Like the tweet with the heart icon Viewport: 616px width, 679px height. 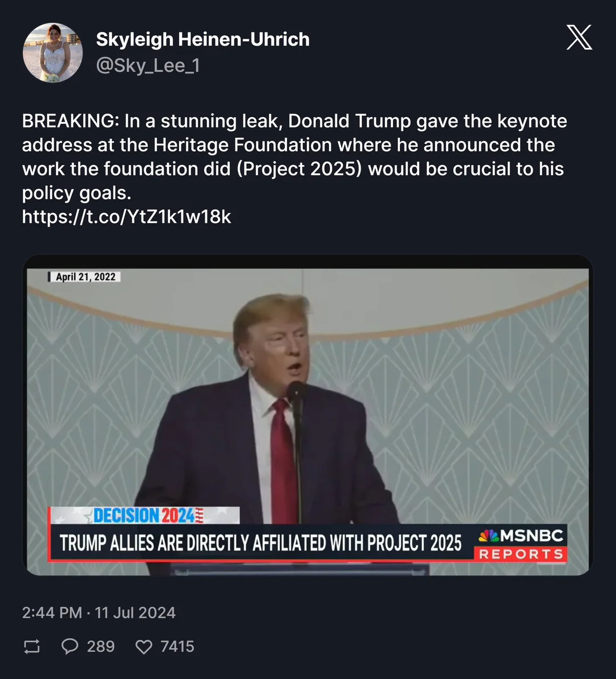tap(144, 646)
